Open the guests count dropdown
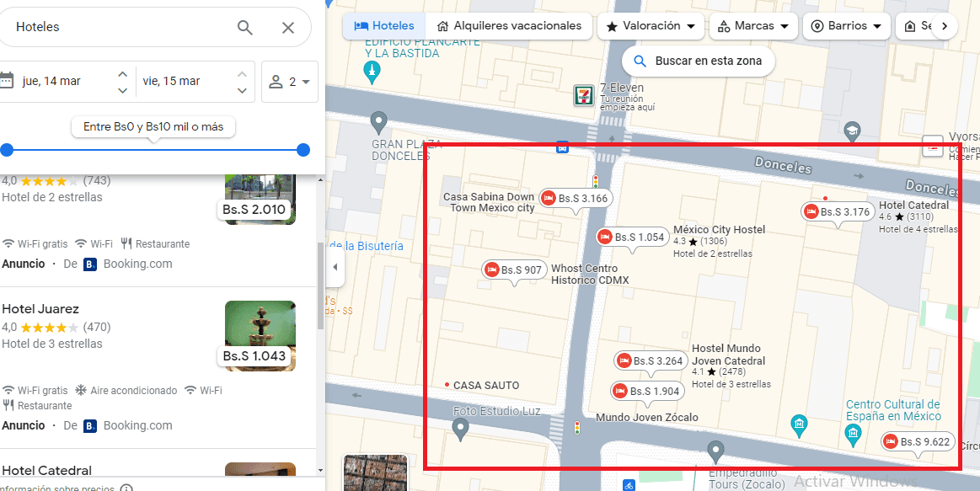Viewport: 980px width, 491px height. pos(289,82)
